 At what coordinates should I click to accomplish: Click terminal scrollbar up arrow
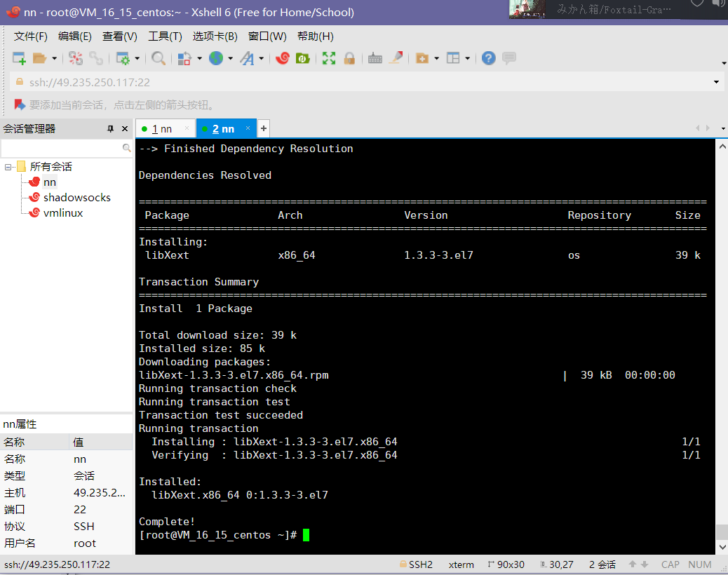(722, 146)
